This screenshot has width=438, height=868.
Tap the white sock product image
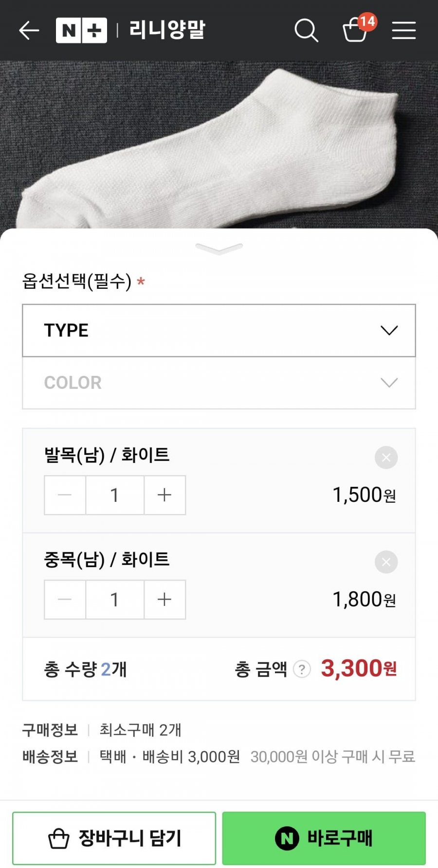click(x=219, y=146)
